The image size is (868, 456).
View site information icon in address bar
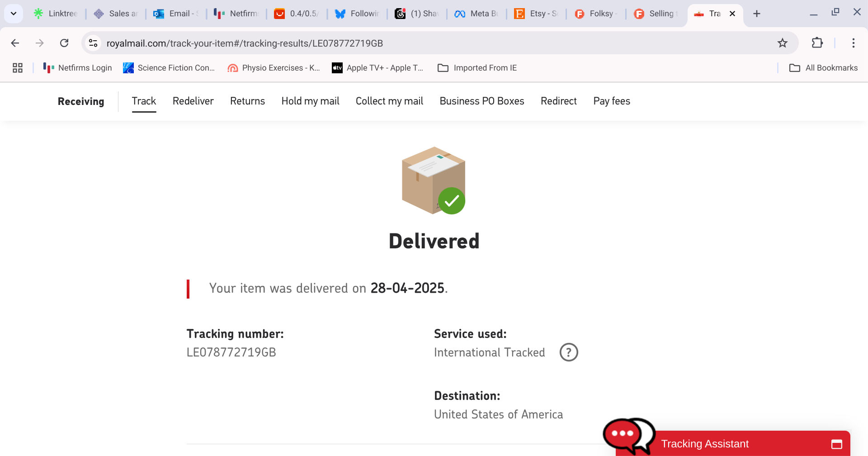coord(93,43)
